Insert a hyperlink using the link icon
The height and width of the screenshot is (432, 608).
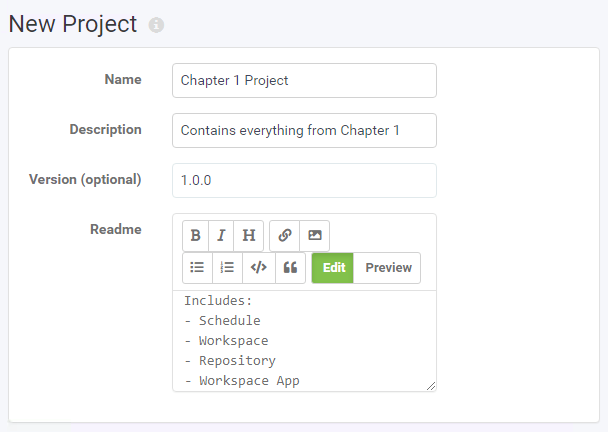pos(285,235)
